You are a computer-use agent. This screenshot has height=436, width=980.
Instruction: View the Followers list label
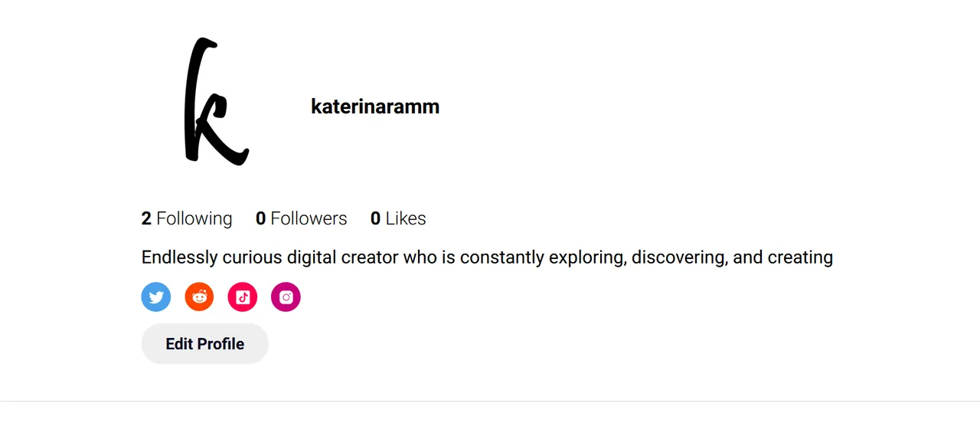click(309, 218)
